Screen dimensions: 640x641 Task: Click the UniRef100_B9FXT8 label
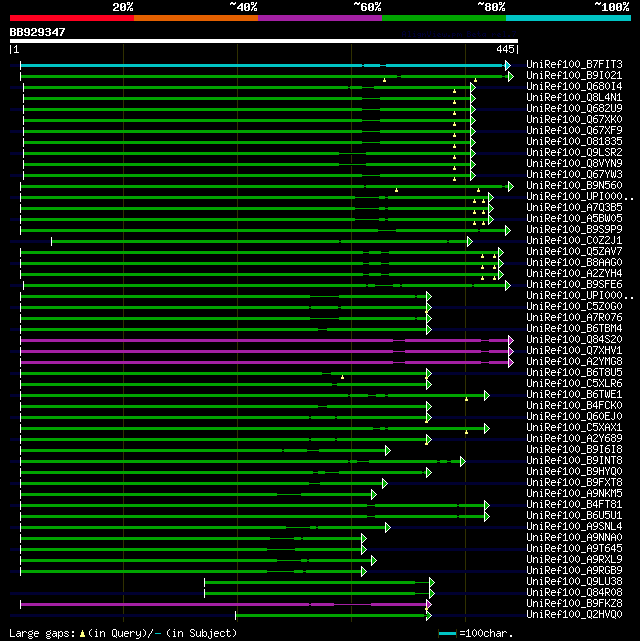pyautogui.click(x=574, y=483)
